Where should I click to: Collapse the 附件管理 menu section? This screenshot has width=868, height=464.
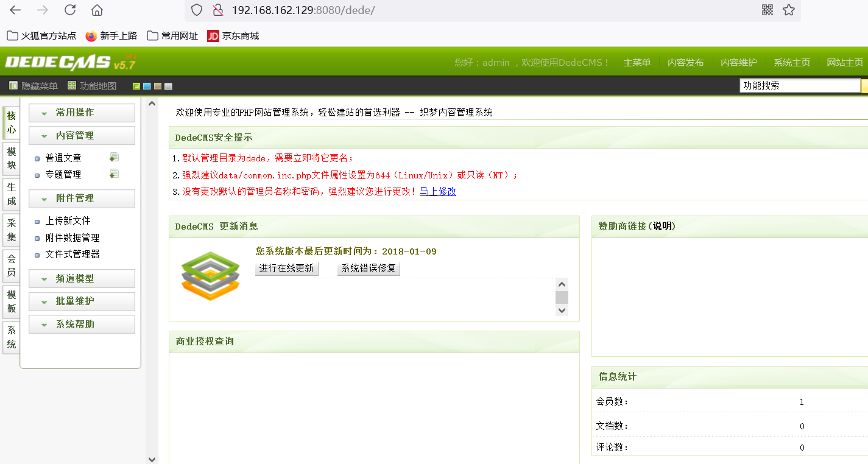pyautogui.click(x=82, y=199)
